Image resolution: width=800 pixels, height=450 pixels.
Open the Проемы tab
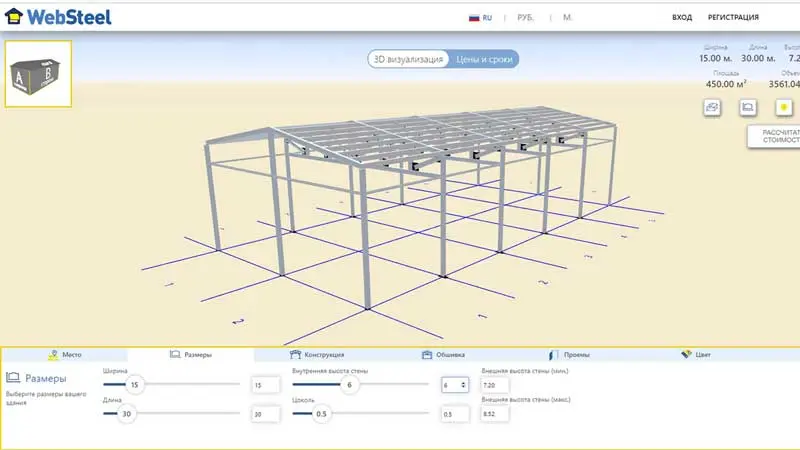point(575,355)
